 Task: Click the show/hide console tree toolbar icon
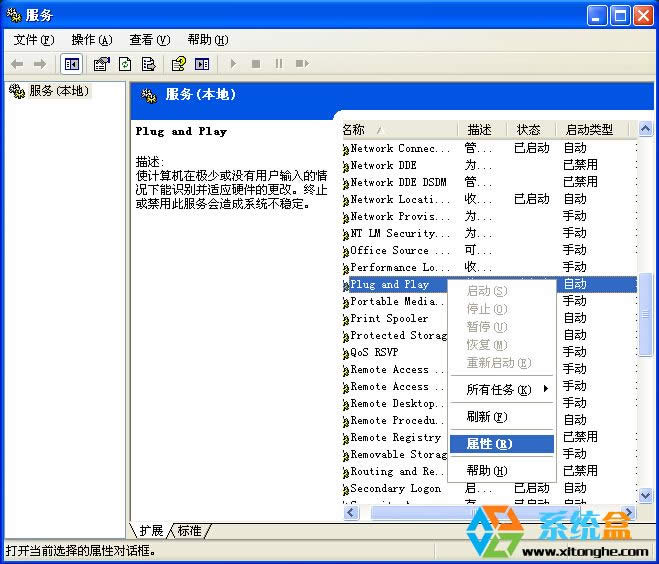72,64
